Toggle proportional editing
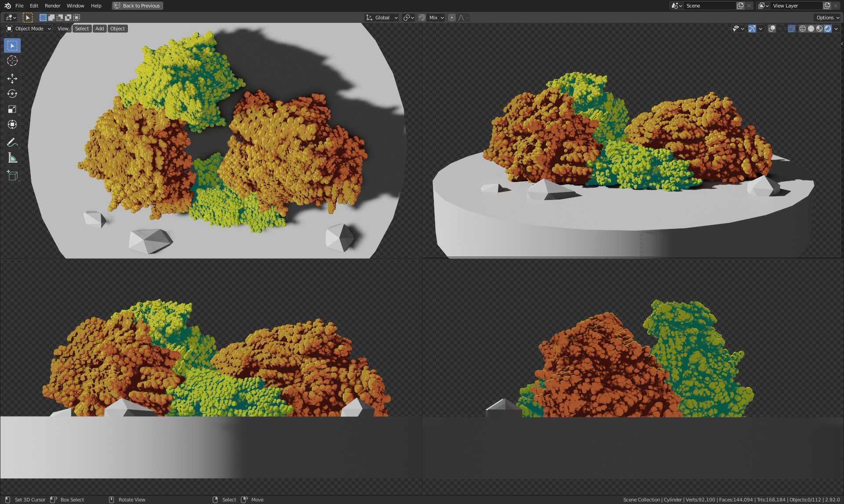The width and height of the screenshot is (844, 504). coord(452,18)
